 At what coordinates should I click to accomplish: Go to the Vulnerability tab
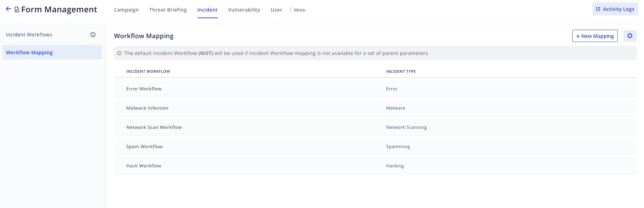pyautogui.click(x=244, y=10)
